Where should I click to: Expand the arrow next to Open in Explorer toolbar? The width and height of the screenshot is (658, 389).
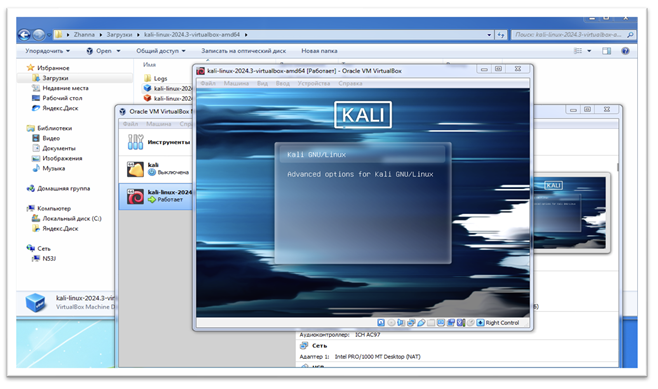[x=118, y=51]
